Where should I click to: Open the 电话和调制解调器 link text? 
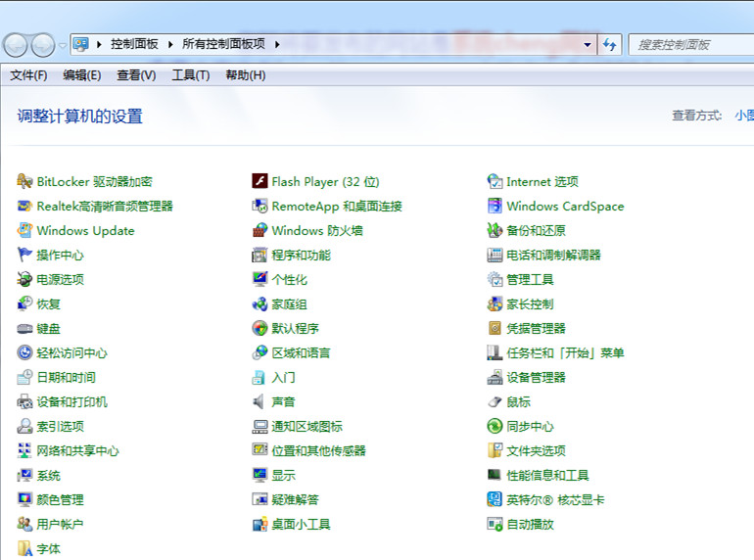[553, 255]
